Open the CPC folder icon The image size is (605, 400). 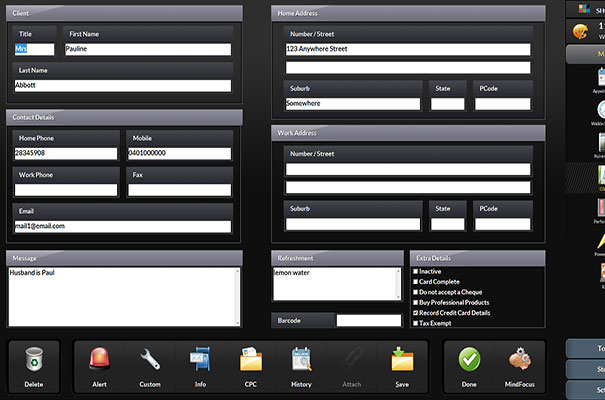[x=251, y=360]
